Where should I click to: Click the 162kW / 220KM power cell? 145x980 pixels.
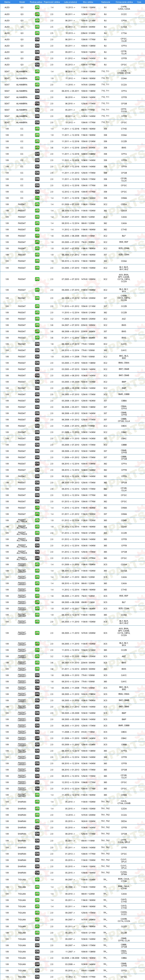pyautogui.click(x=88, y=821)
